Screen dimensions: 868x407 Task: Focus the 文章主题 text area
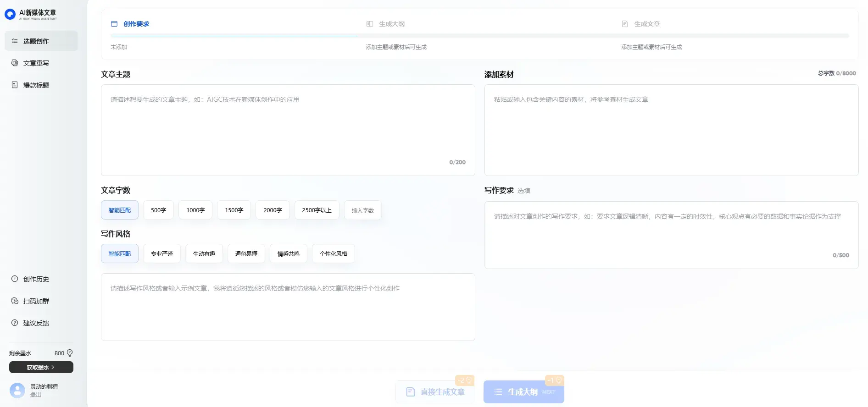288,130
